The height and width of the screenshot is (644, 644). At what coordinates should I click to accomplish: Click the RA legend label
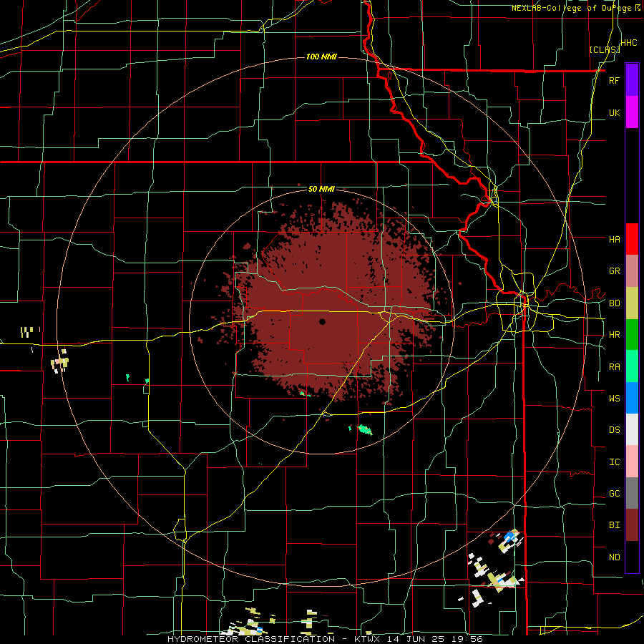point(614,367)
